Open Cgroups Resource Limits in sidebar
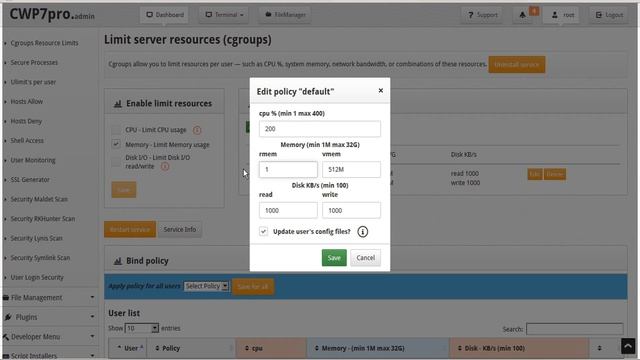Screen dimensions: 640x360 [44, 43]
